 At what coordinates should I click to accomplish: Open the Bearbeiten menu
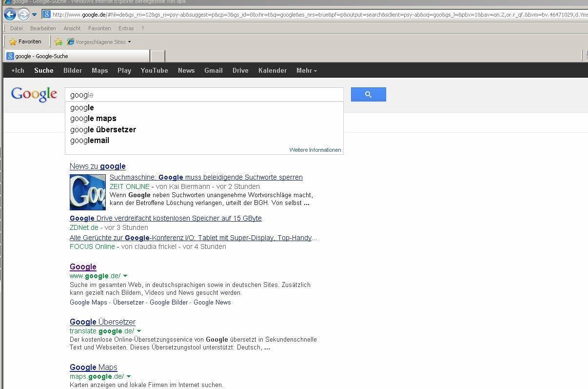(x=43, y=28)
